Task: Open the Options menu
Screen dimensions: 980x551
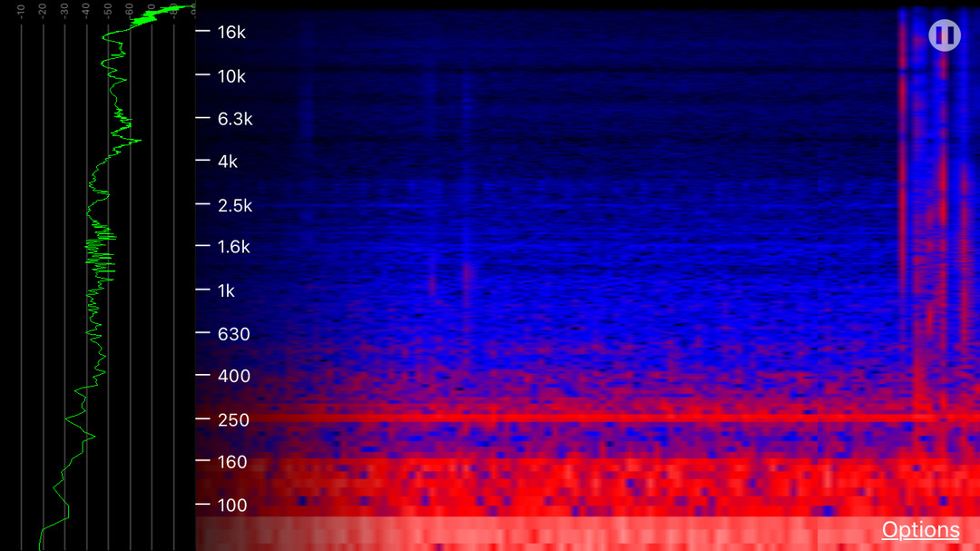Action: point(920,530)
